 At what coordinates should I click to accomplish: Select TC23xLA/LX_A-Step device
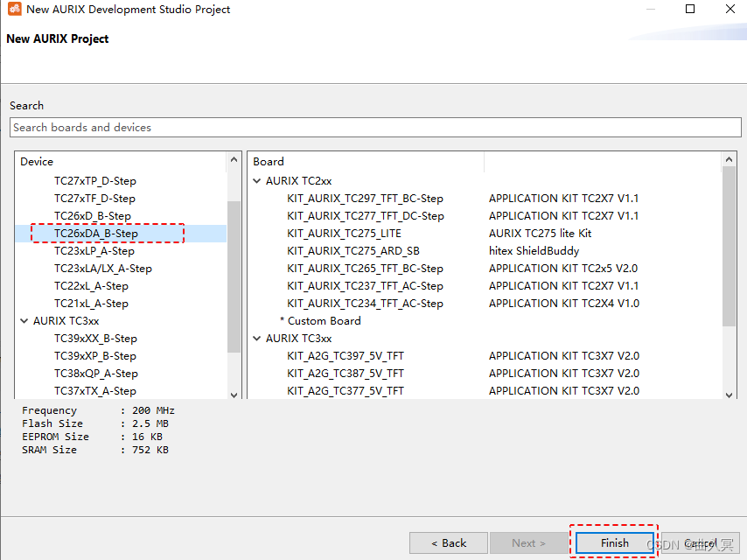(x=103, y=269)
